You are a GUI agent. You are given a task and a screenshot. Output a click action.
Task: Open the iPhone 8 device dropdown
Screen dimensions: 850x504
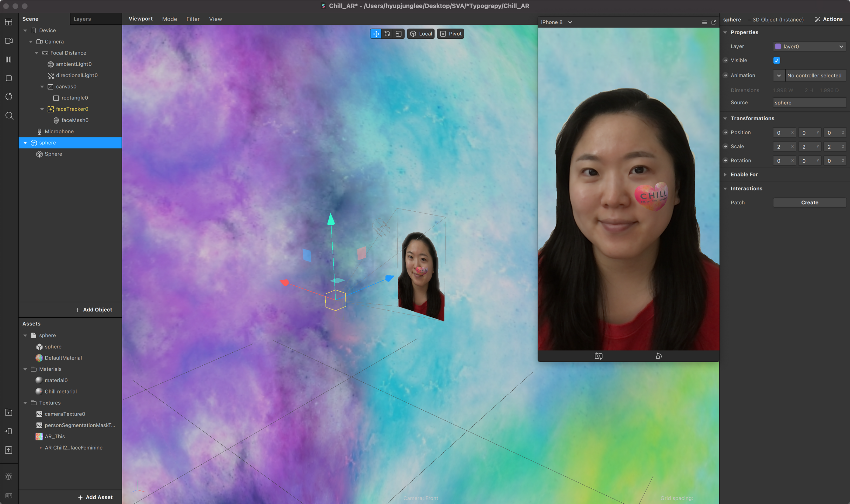click(x=556, y=22)
